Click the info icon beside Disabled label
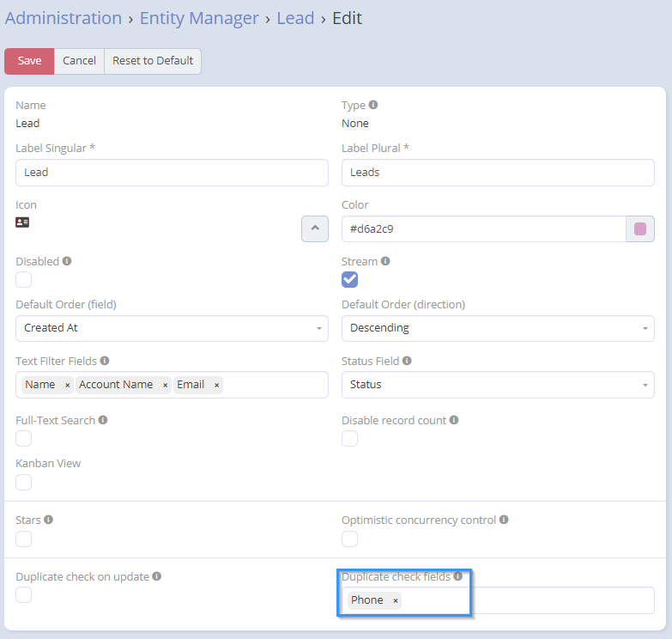The width and height of the screenshot is (672, 639). point(67,261)
